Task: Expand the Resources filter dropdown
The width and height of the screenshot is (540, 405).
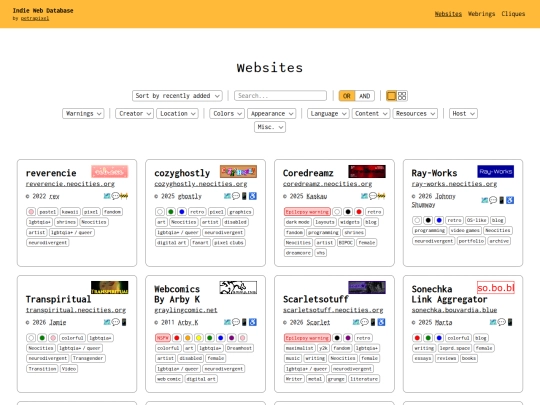Action: 415,114
